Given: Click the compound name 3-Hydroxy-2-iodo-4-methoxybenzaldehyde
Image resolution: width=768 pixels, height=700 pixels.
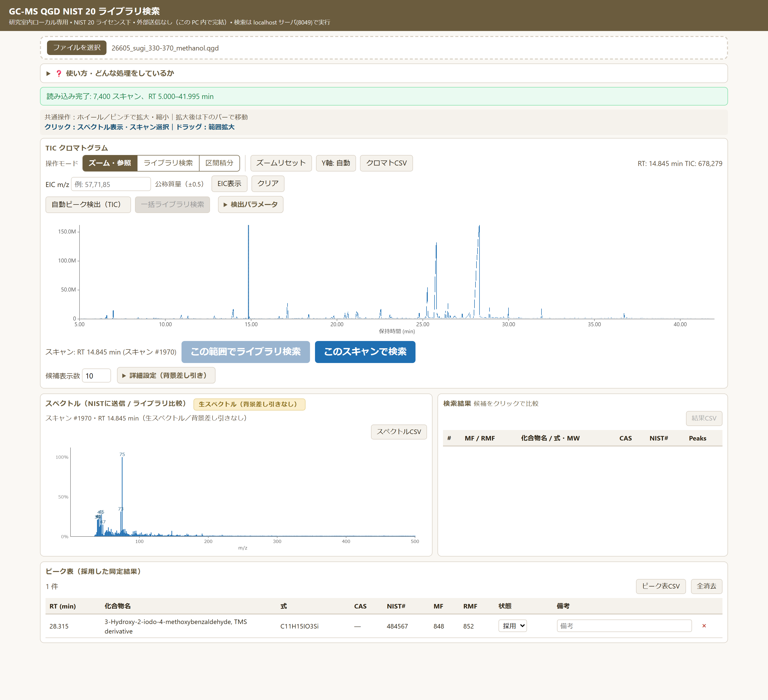Looking at the screenshot, I should point(175,626).
